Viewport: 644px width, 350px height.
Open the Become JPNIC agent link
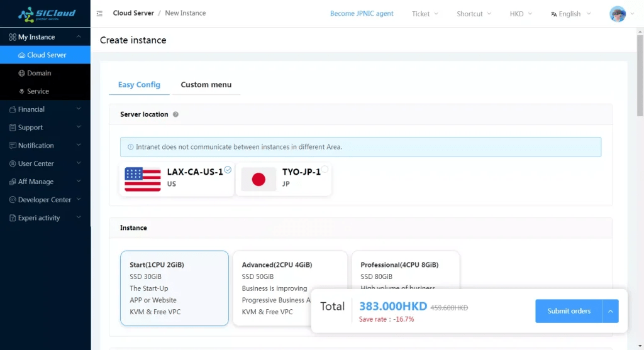(362, 13)
